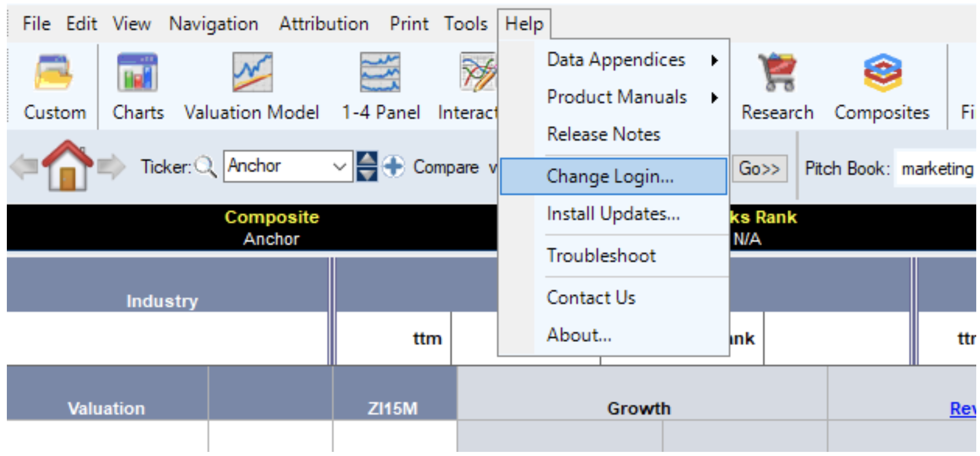Click the Composites stacked layers icon
The height and width of the screenshot is (456, 980).
tap(882, 72)
